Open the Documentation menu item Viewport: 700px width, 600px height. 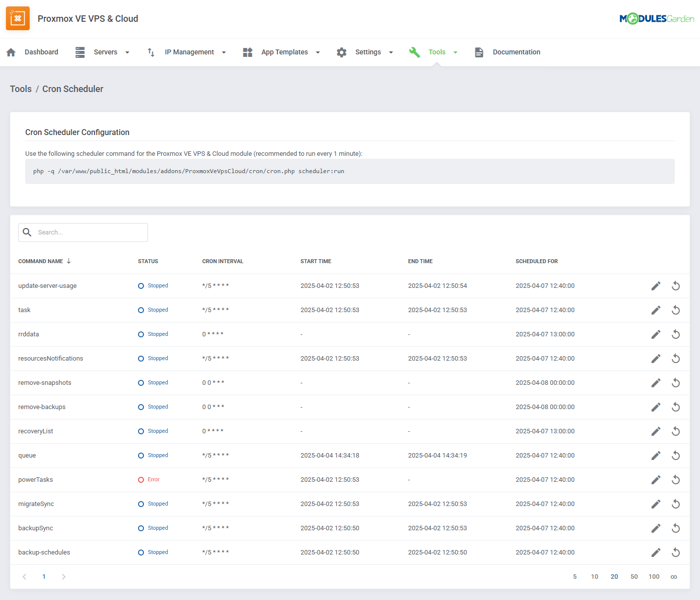point(516,52)
